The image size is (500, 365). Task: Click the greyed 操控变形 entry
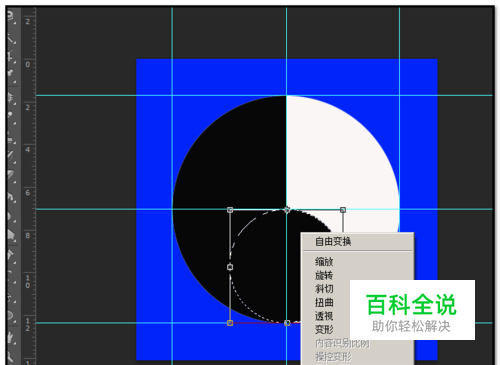[333, 357]
